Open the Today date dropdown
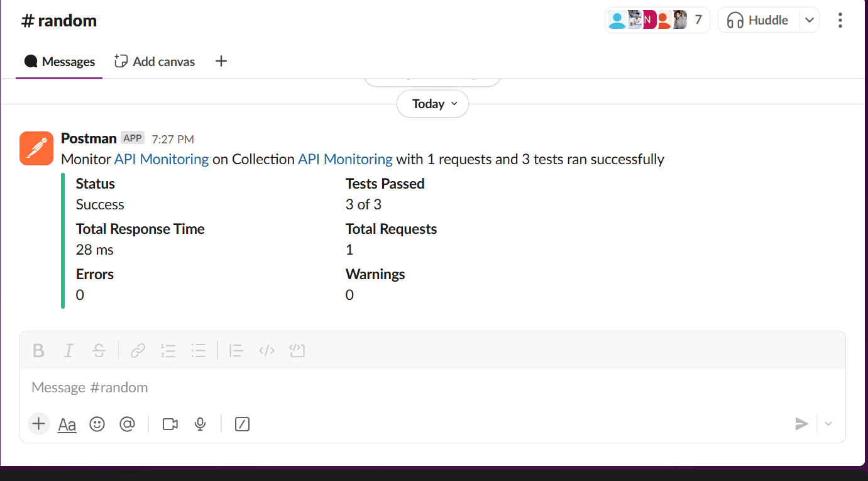This screenshot has width=868, height=481. 432,103
